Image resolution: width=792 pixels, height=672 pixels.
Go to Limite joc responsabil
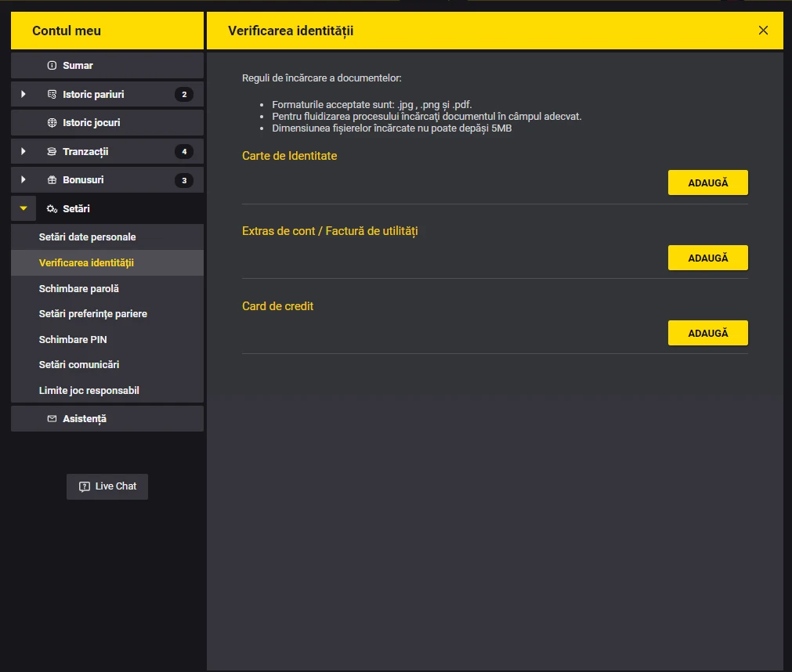[x=89, y=391]
